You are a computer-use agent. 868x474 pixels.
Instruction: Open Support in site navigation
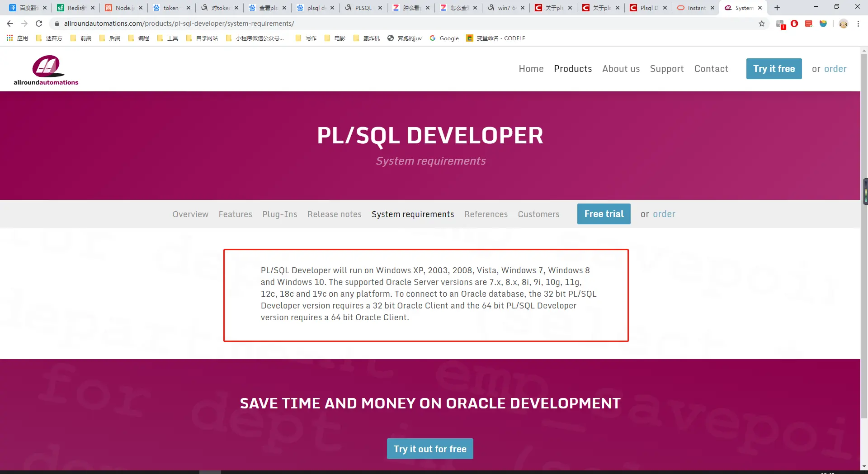coord(667,69)
